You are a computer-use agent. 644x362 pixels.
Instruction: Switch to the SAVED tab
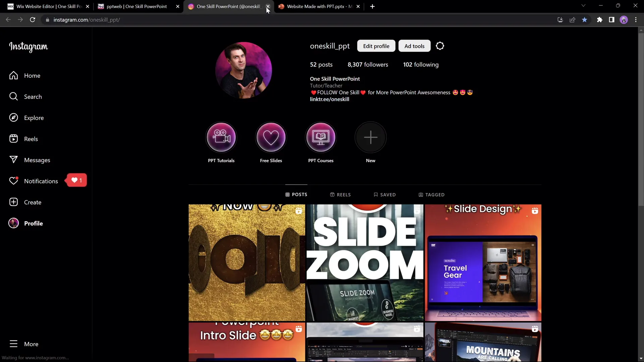(x=385, y=195)
